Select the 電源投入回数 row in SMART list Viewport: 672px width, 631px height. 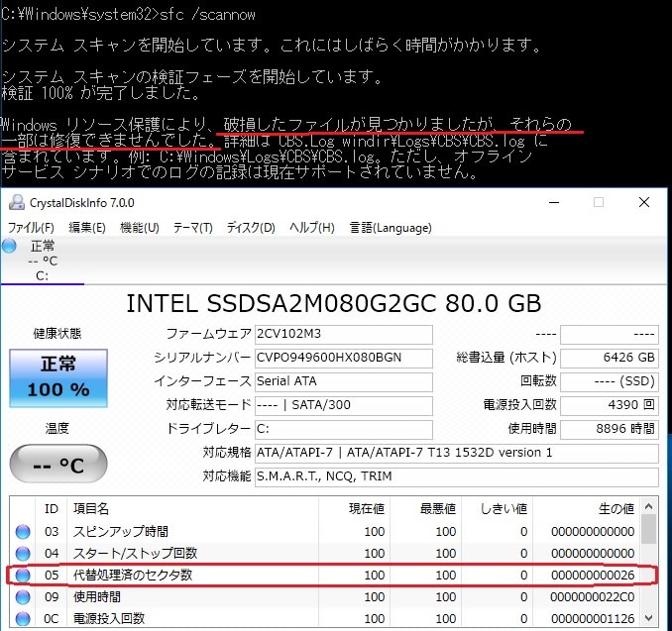click(x=325, y=618)
